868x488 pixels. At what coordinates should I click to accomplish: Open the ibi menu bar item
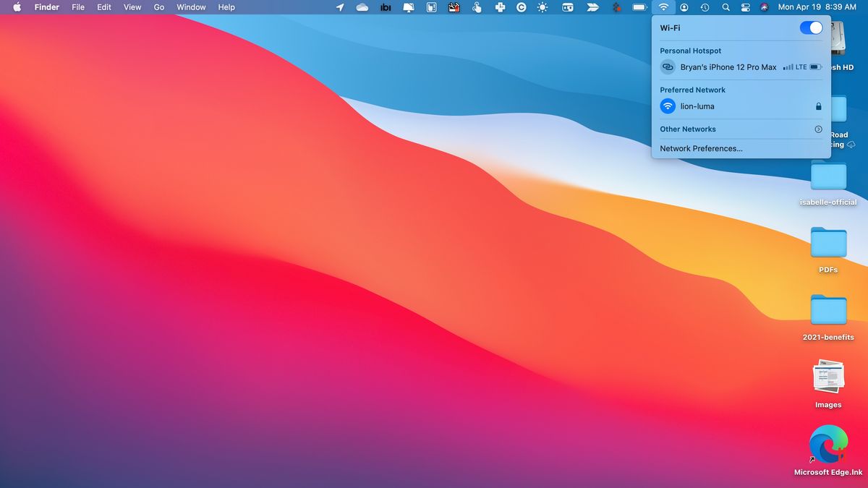pos(385,7)
